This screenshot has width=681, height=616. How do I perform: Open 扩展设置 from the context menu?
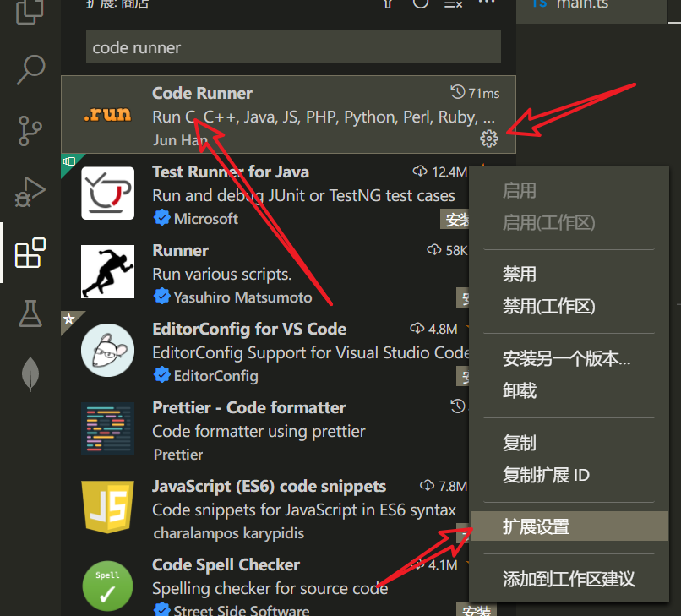coord(569,526)
